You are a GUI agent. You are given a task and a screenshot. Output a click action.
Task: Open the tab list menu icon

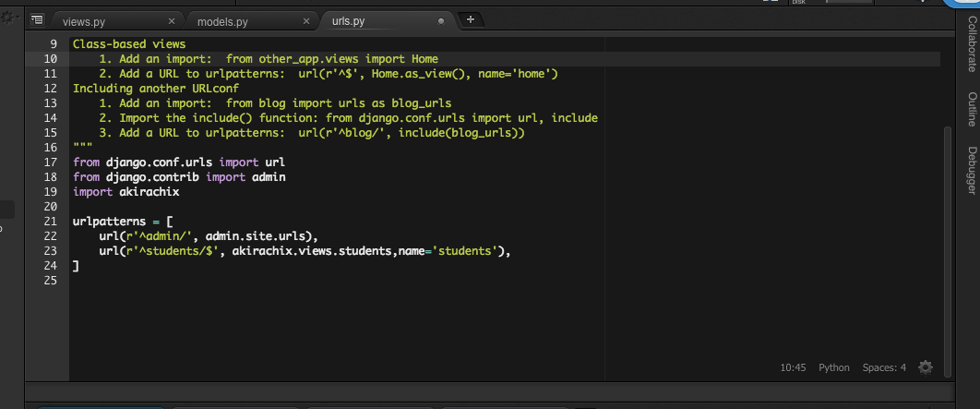(37, 19)
